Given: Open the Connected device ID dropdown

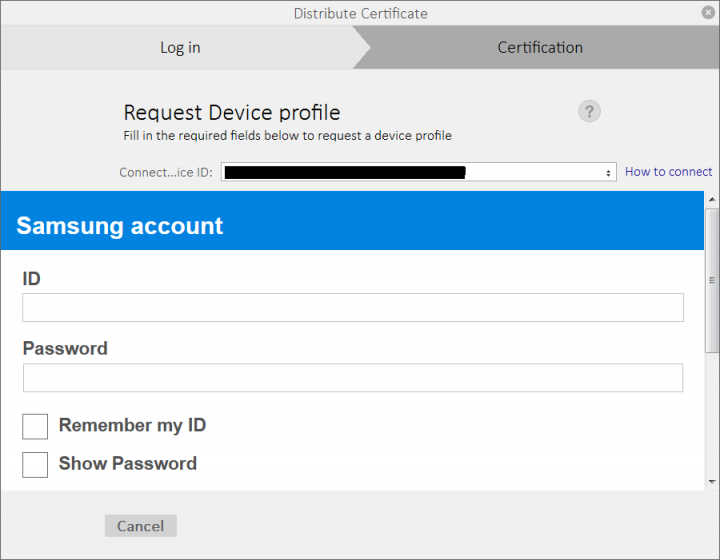Looking at the screenshot, I should click(418, 172).
